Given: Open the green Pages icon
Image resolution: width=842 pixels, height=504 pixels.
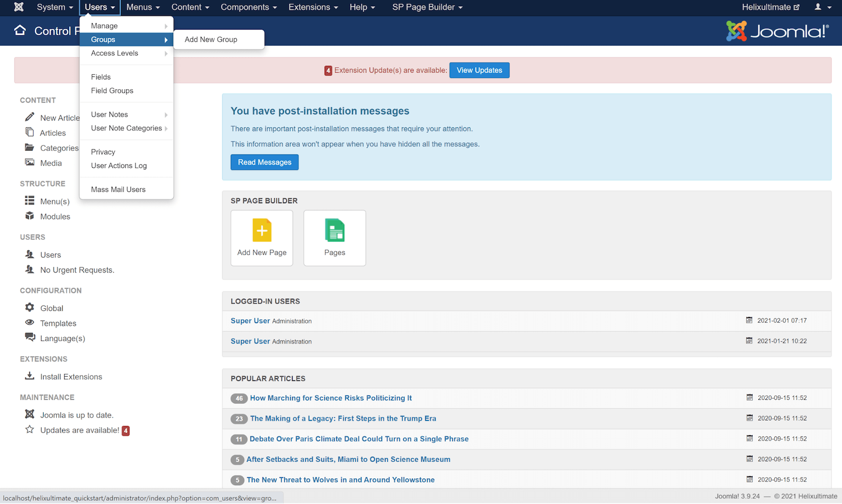Looking at the screenshot, I should pyautogui.click(x=334, y=230).
